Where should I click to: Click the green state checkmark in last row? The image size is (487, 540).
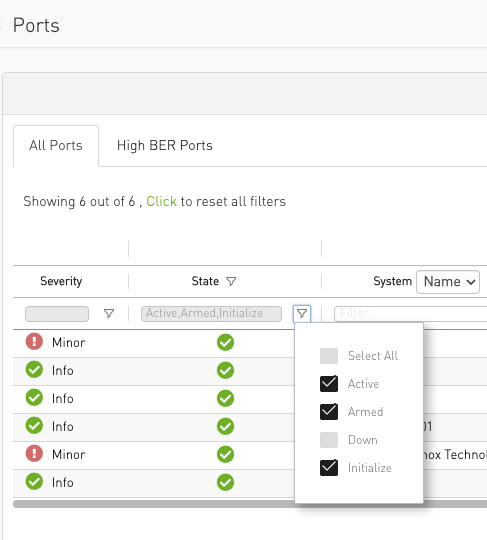tap(226, 482)
